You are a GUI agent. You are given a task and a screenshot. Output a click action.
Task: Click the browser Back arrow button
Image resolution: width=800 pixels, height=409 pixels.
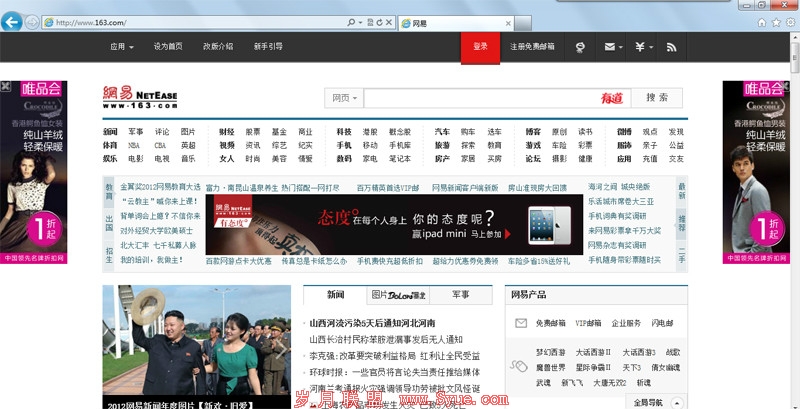pos(11,22)
